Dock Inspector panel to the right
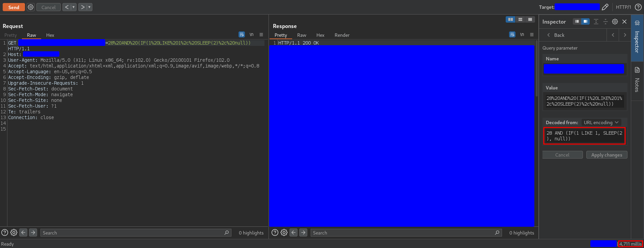Screen dimensions: 644x248 pyautogui.click(x=585, y=22)
